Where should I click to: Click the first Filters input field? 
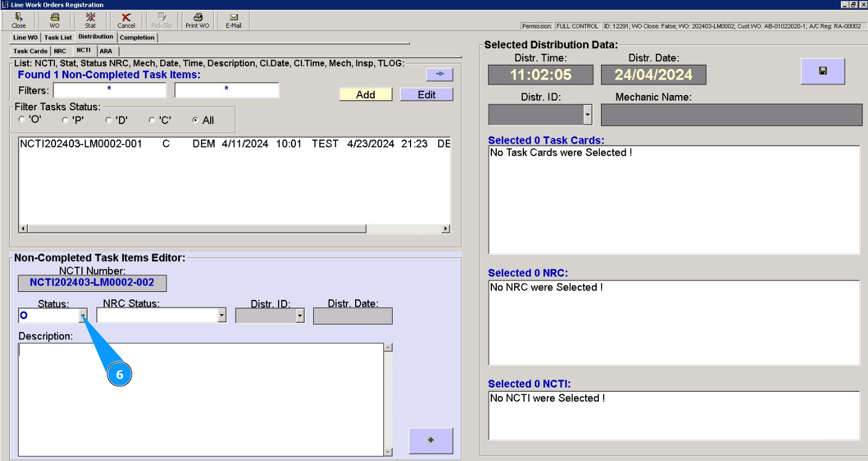110,90
